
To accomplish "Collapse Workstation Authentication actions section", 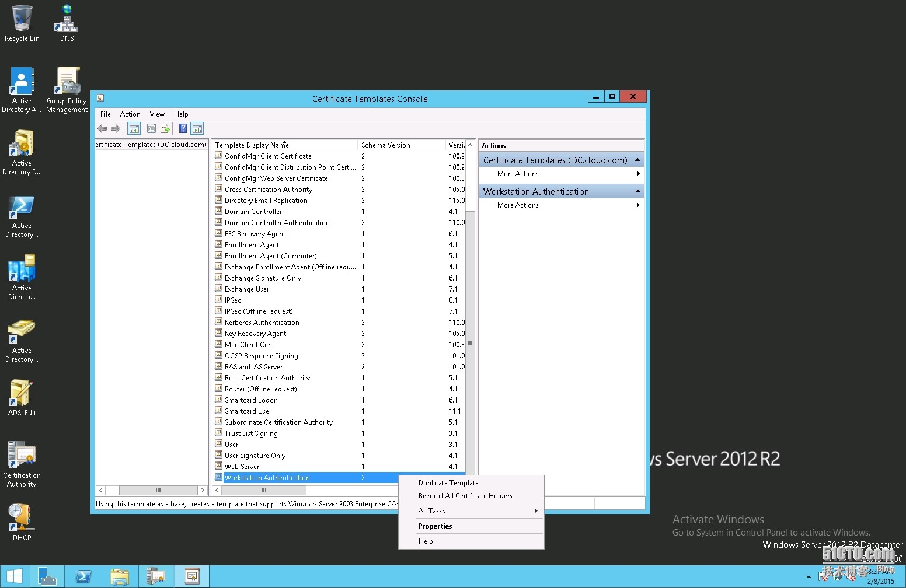I will [x=637, y=191].
